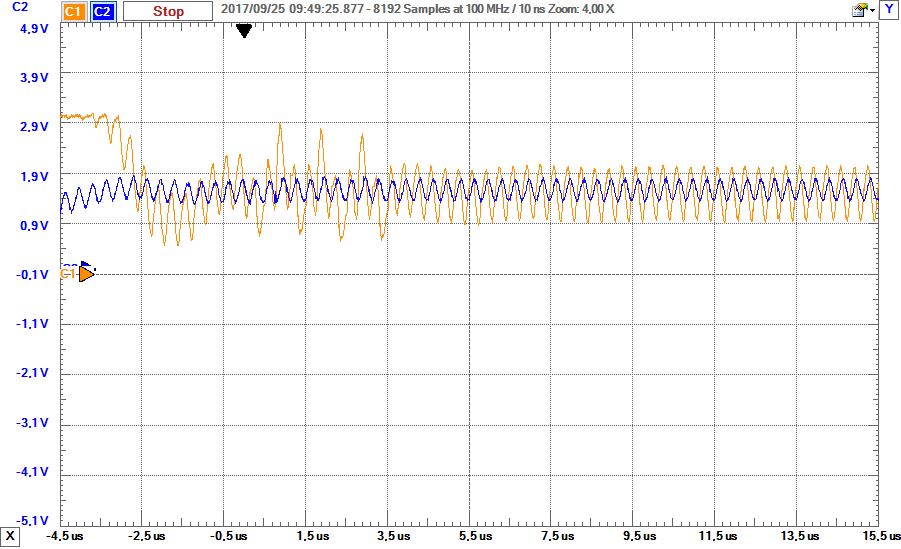This screenshot has width=901, height=549.
Task: Click the 3.5 us time axis label
Action: 394,536
